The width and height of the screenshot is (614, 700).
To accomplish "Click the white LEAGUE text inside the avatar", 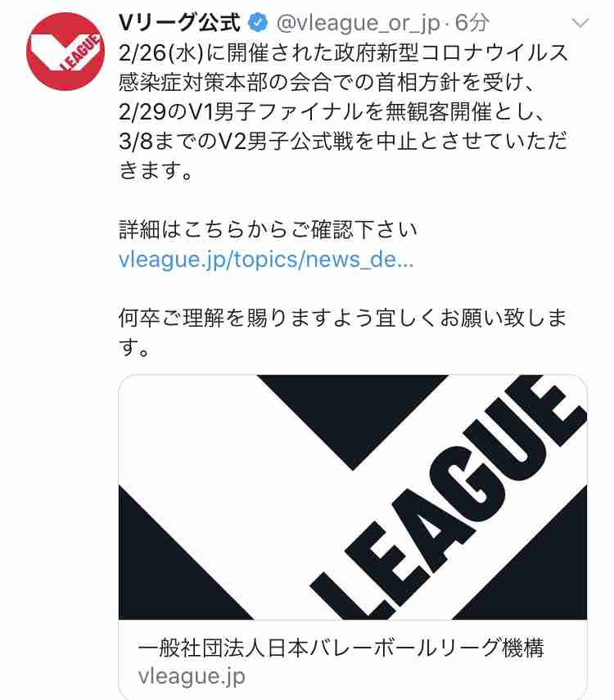I will pos(80,52).
